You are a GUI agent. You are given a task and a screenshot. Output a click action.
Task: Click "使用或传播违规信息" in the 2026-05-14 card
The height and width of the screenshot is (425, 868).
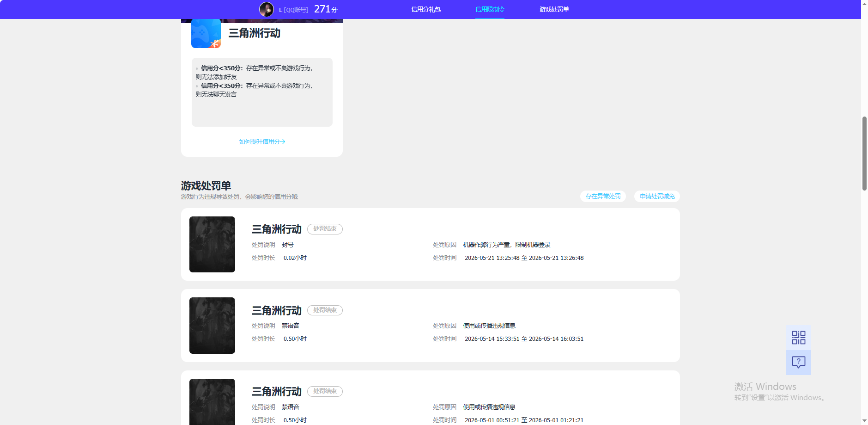[x=489, y=326]
